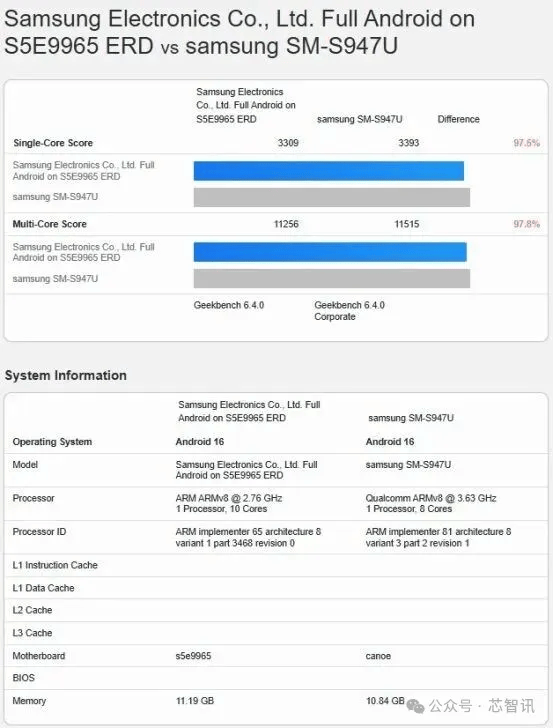Click the 97.6% difference value
553x728 pixels.
[527, 143]
